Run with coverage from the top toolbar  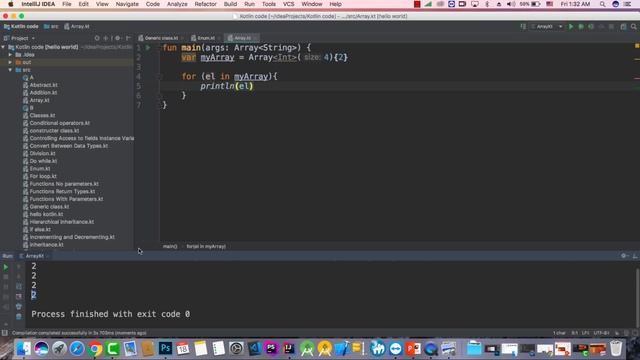point(591,27)
